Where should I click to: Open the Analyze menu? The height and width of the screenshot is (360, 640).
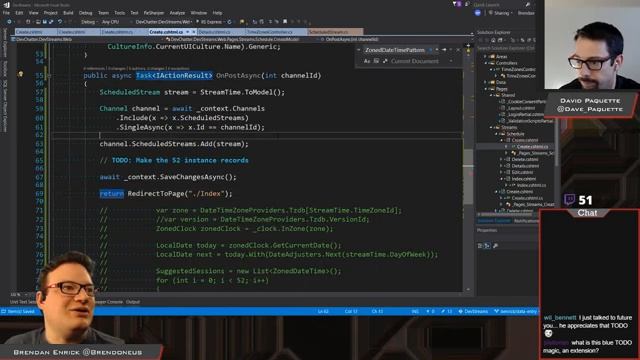(177, 13)
